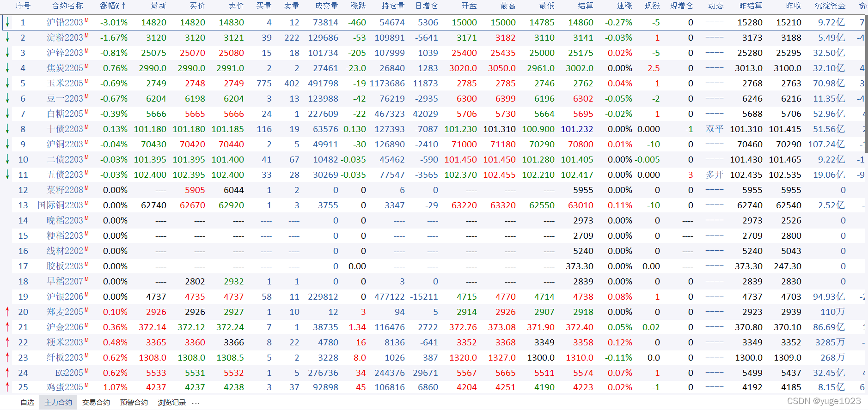This screenshot has width=868, height=410.
Task: Click the vertical scrollbar on the right
Action: point(866,83)
